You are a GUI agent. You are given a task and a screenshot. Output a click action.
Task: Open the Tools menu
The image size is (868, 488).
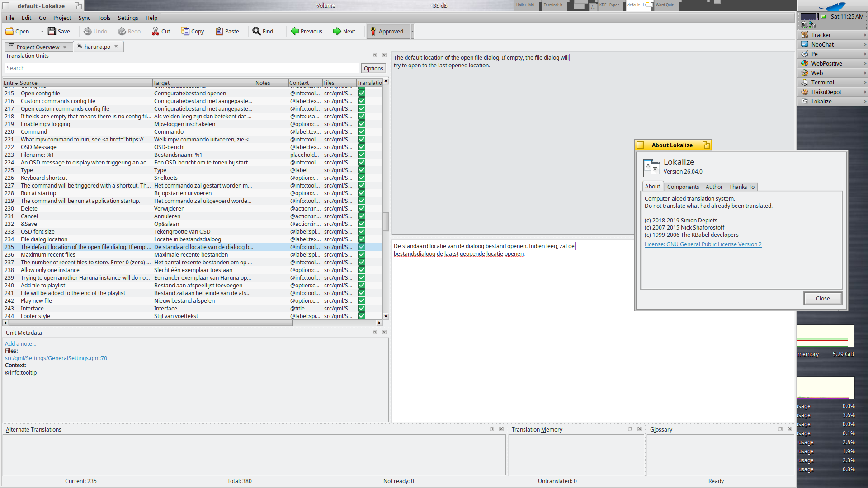pyautogui.click(x=104, y=18)
